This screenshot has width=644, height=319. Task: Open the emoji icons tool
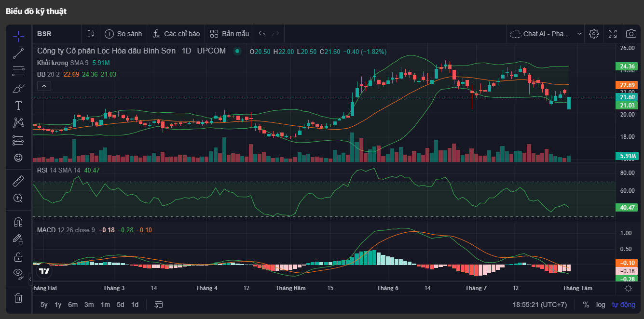(18, 158)
